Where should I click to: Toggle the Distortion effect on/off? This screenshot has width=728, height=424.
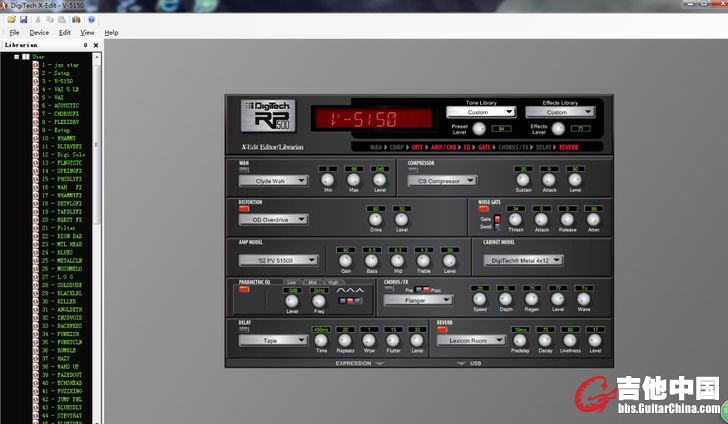[x=243, y=208]
